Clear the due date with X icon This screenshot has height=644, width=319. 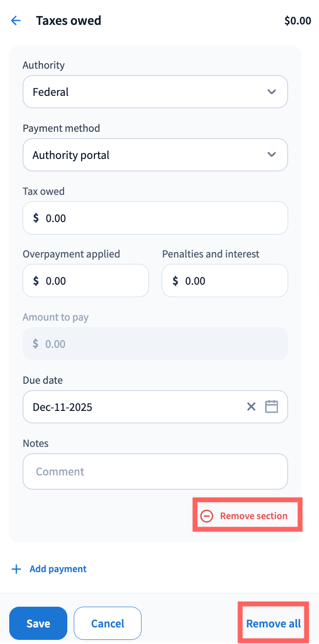pos(251,407)
